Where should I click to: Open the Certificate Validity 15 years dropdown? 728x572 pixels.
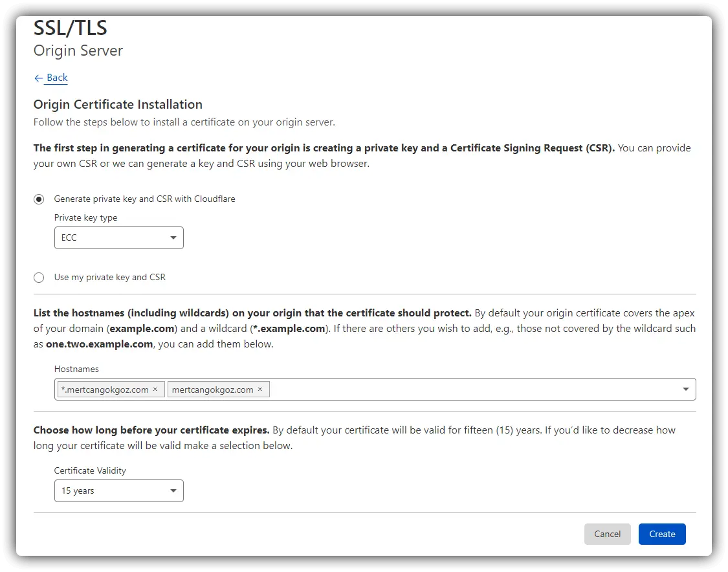tap(119, 490)
